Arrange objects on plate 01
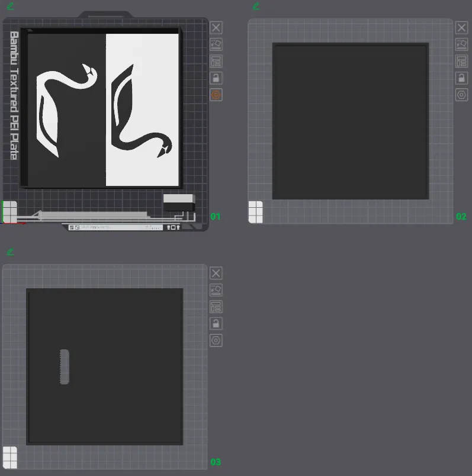 click(x=216, y=62)
